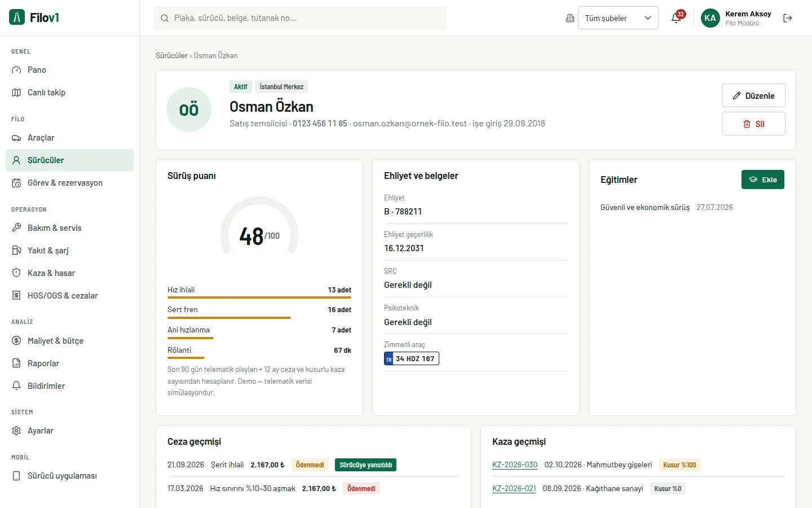Open HGS/OGS & cezalar page
Screen dimensions: 812x508
[x=69, y=296]
